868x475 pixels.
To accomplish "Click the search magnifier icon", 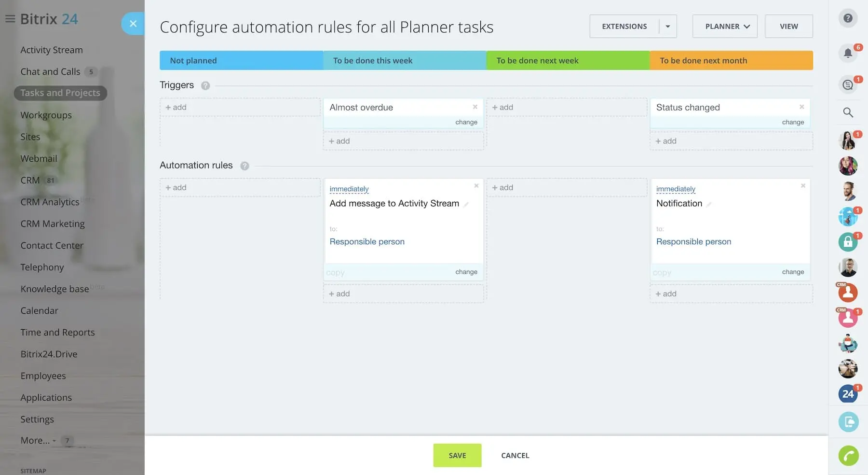I will [x=848, y=112].
